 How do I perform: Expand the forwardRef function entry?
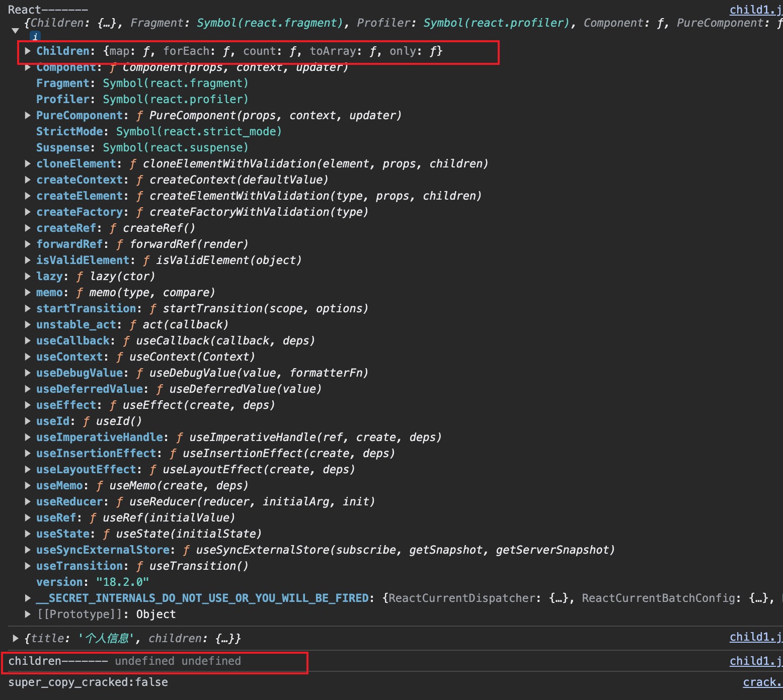coord(28,244)
